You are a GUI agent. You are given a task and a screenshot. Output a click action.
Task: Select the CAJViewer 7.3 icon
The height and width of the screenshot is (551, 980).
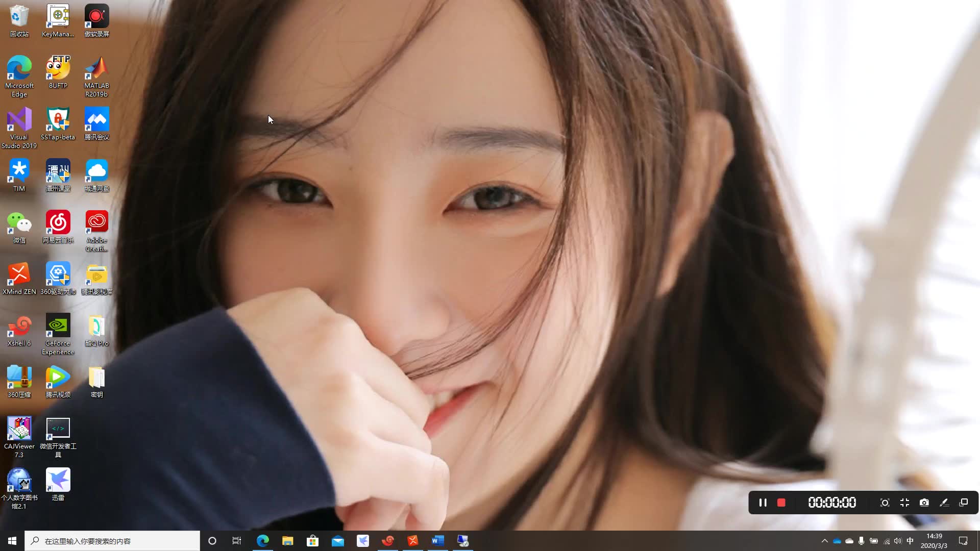pos(19,436)
